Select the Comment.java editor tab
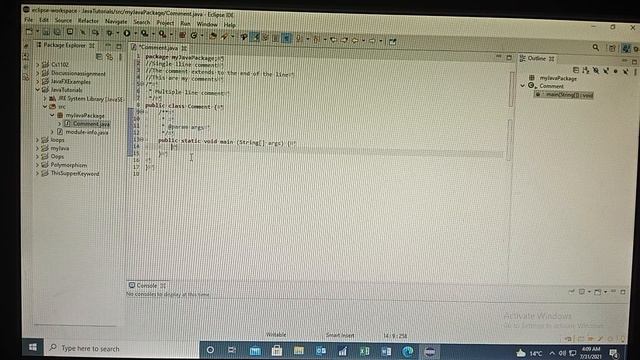The width and height of the screenshot is (640, 360). pos(159,48)
